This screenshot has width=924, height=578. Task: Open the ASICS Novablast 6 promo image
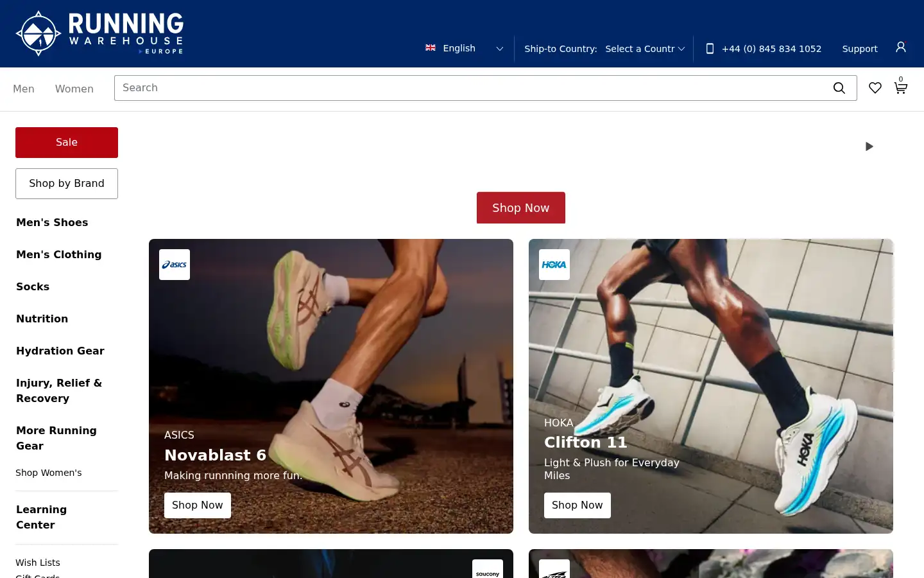(x=331, y=386)
